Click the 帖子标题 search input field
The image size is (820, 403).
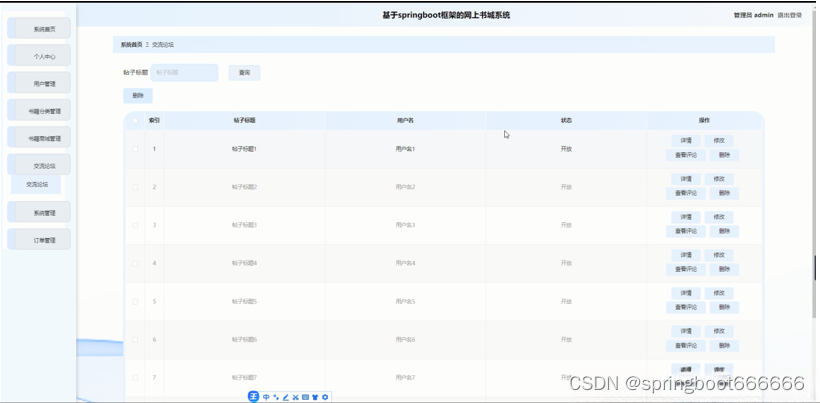[x=185, y=73]
